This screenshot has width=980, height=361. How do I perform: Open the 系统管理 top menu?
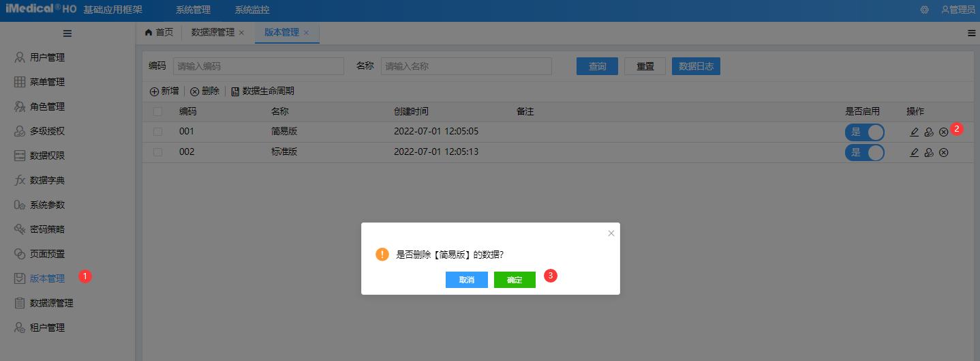pyautogui.click(x=193, y=10)
